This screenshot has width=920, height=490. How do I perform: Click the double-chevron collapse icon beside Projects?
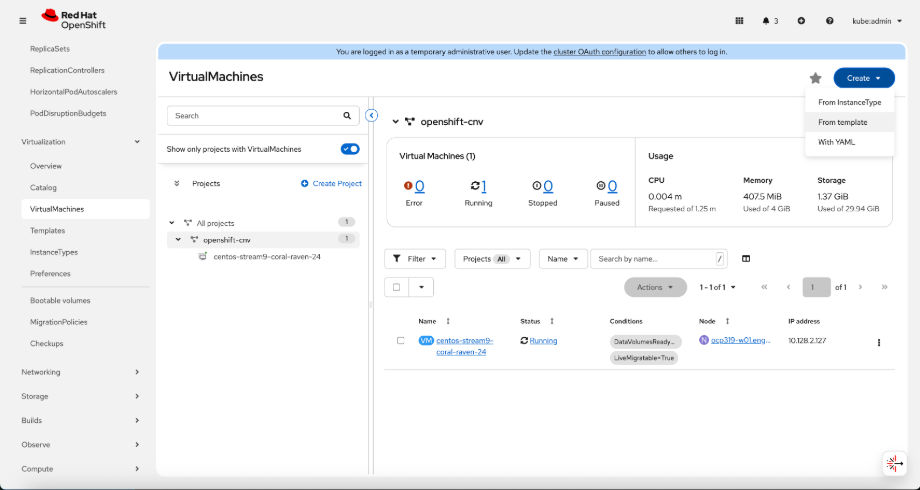177,184
